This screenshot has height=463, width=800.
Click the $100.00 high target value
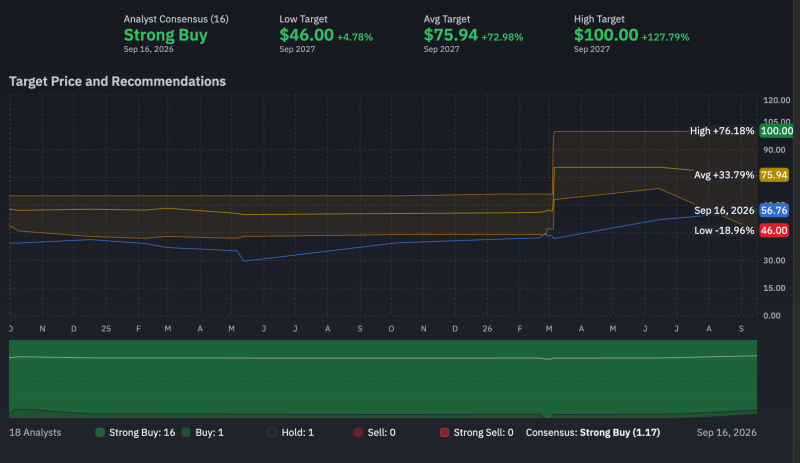click(x=606, y=35)
